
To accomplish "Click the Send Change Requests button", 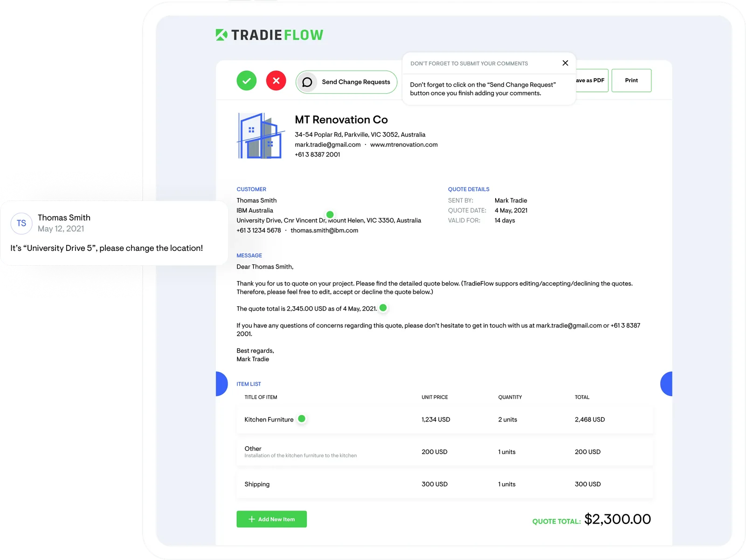I will coord(346,82).
